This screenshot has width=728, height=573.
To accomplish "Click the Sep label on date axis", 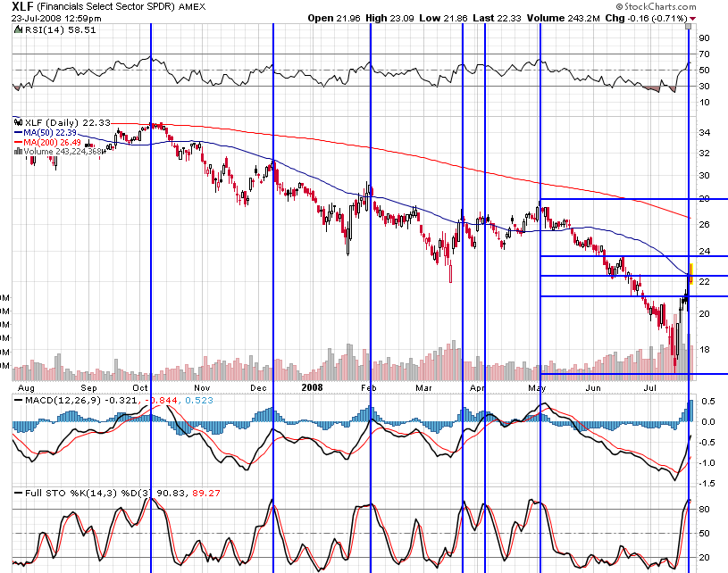I will [x=88, y=388].
